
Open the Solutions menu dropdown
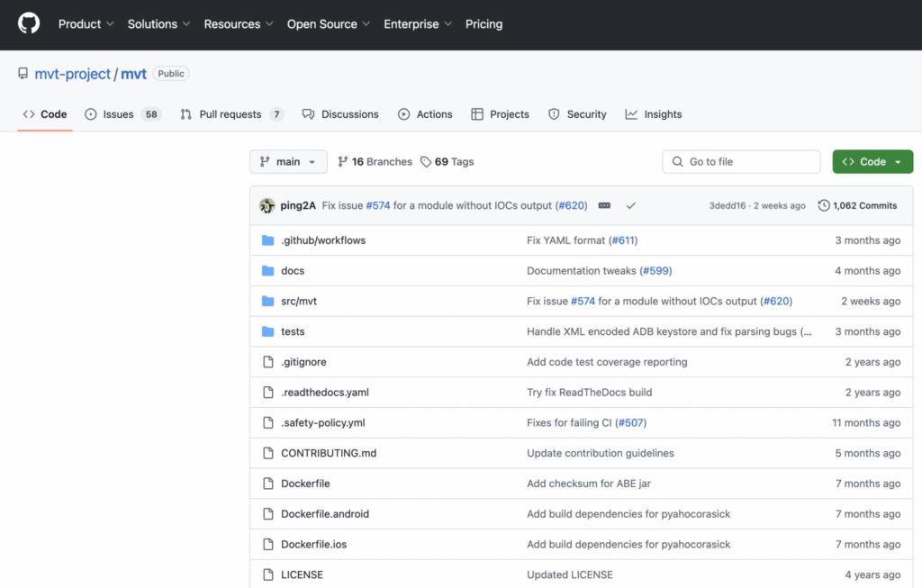(158, 24)
